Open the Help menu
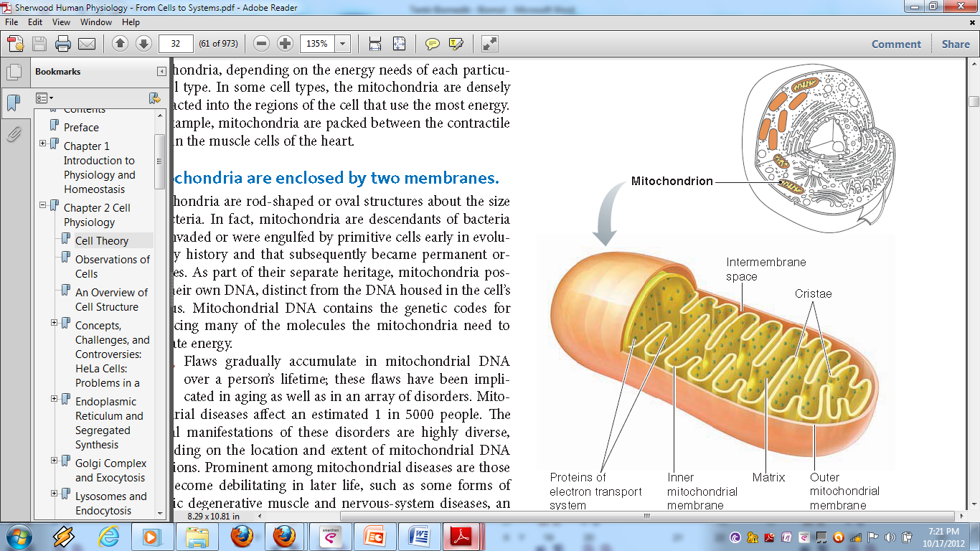 point(131,22)
